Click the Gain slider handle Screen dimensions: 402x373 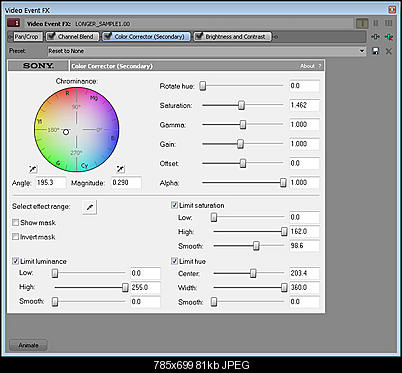[x=240, y=144]
